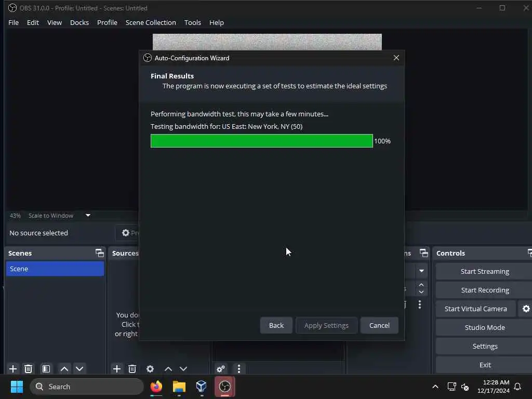Open advanced audio properties gears icon
Image resolution: width=532 pixels, height=399 pixels.
click(x=221, y=369)
